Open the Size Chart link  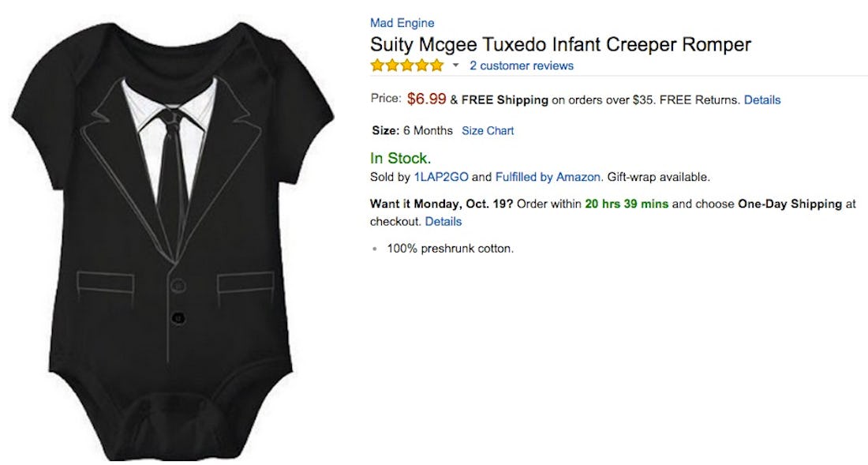488,130
